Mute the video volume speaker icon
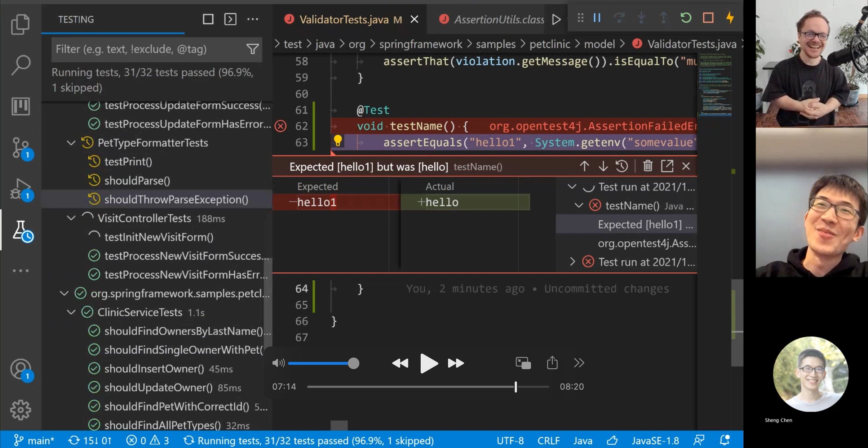Image resolution: width=868 pixels, height=448 pixels. coord(278,363)
